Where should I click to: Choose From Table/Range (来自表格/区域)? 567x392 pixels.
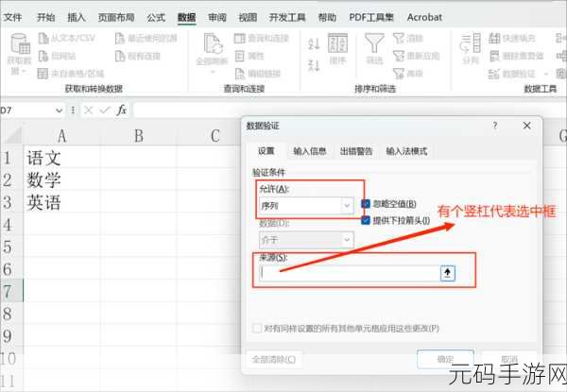[71, 74]
